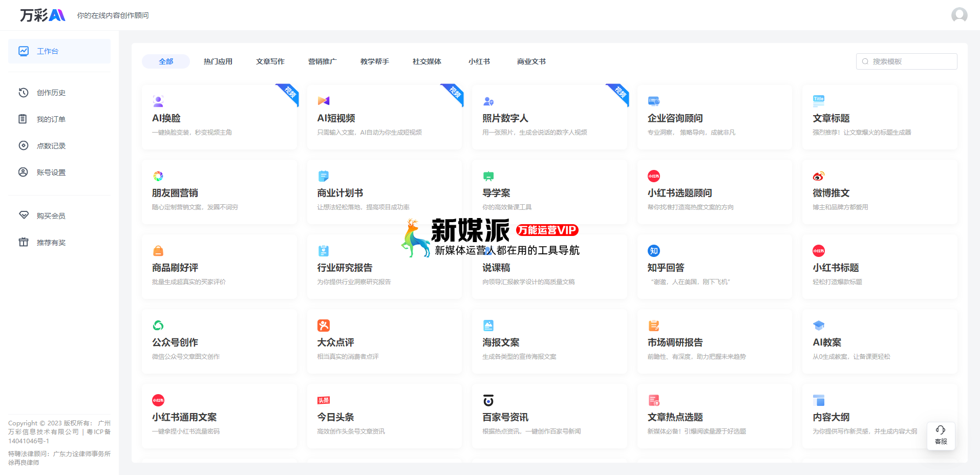Click description 批量生成超真实的买家评价
The image size is (980, 475).
189,282
